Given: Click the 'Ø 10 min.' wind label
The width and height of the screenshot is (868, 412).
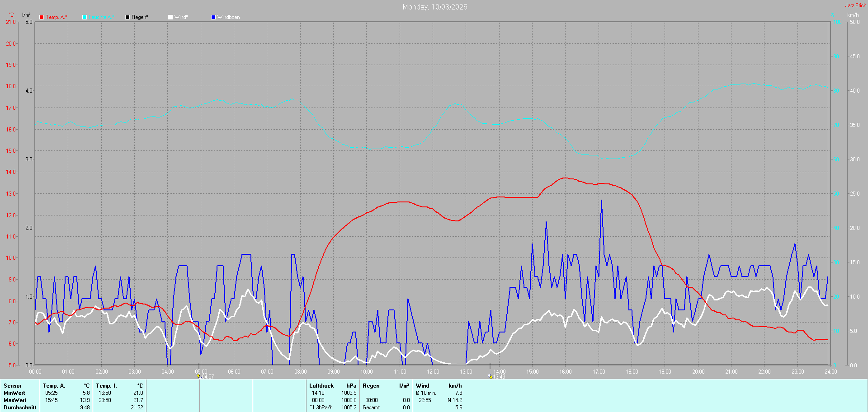Looking at the screenshot, I should click(426, 393).
